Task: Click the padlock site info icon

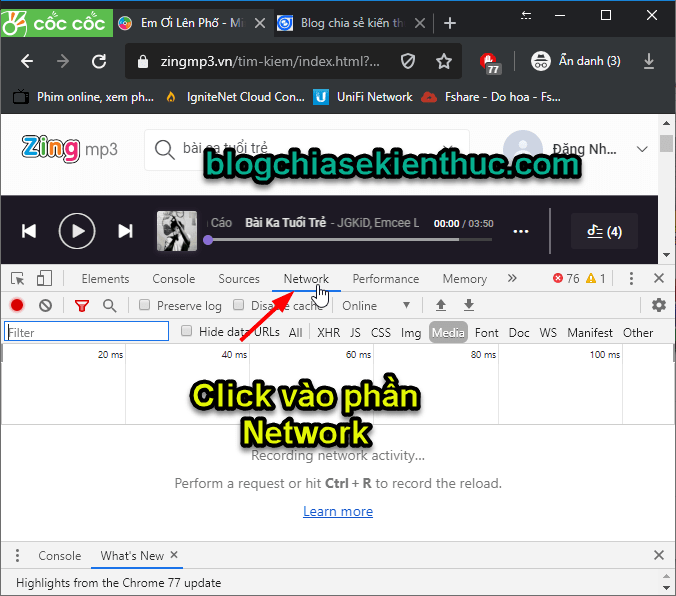Action: click(142, 62)
